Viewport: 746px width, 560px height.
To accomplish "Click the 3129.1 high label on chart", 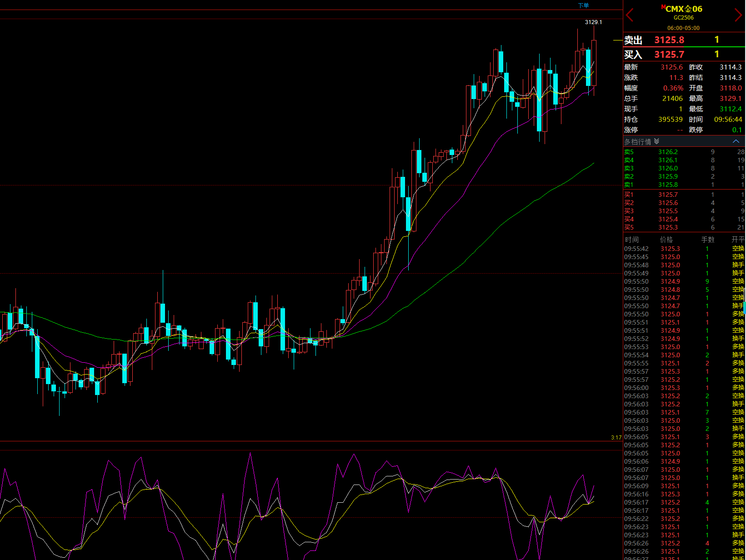I will (x=593, y=22).
